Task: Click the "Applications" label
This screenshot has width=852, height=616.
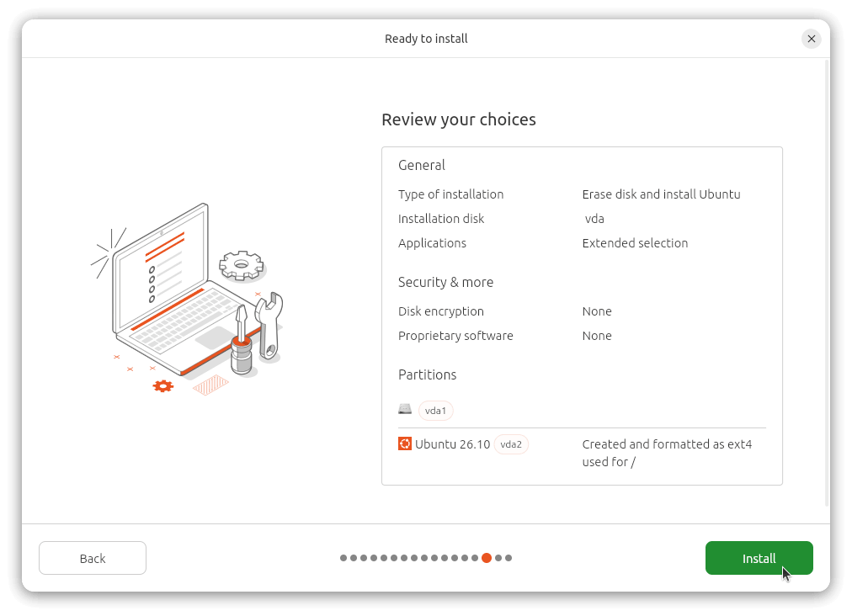Action: point(432,243)
